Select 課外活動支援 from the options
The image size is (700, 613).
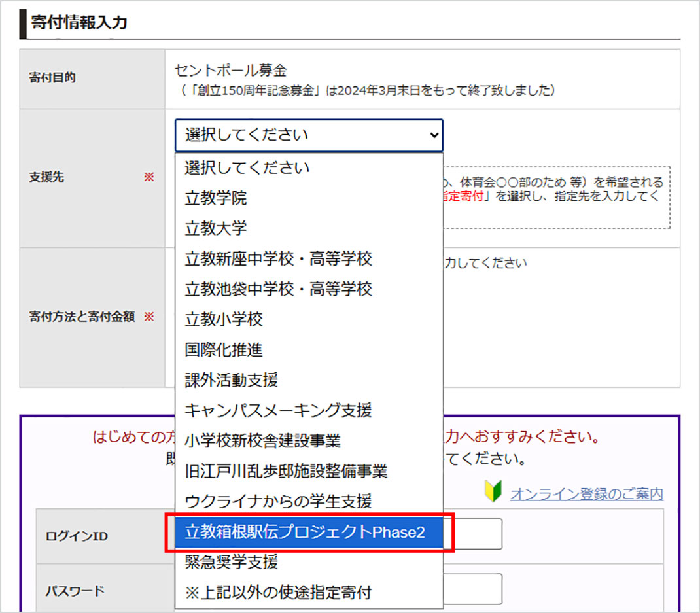[232, 379]
